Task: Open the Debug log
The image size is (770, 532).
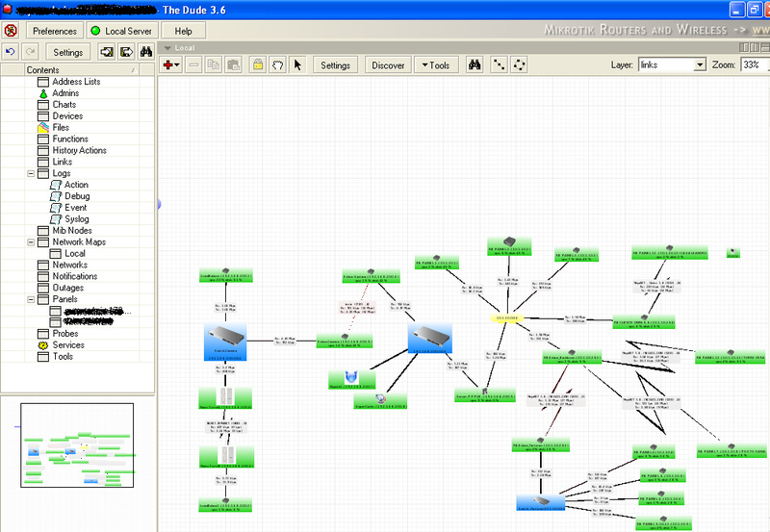Action: (x=77, y=196)
